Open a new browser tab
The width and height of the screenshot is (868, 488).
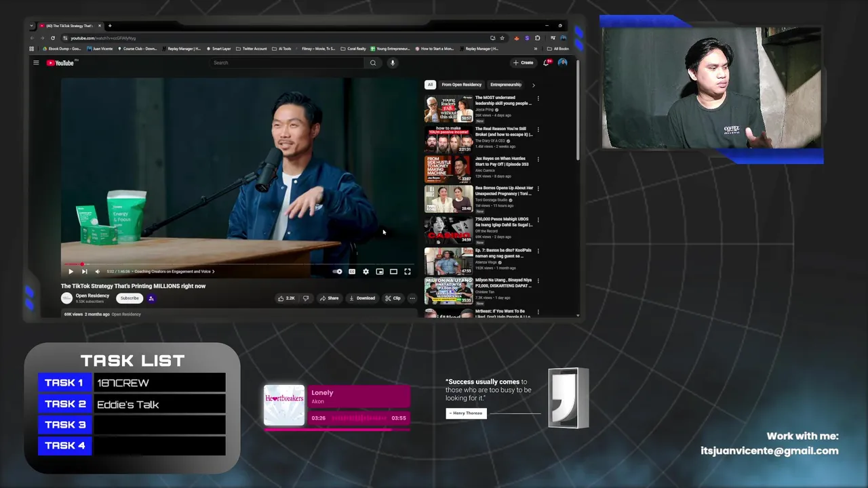point(110,26)
